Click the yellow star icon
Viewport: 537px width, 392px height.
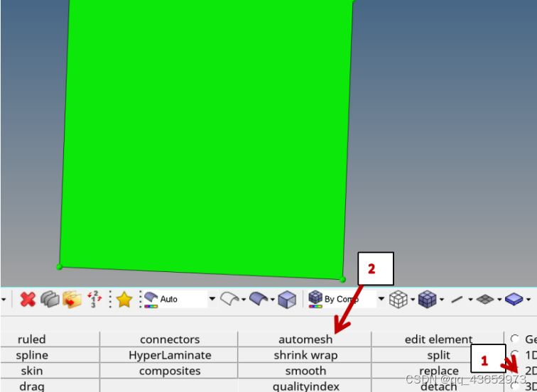pyautogui.click(x=124, y=300)
